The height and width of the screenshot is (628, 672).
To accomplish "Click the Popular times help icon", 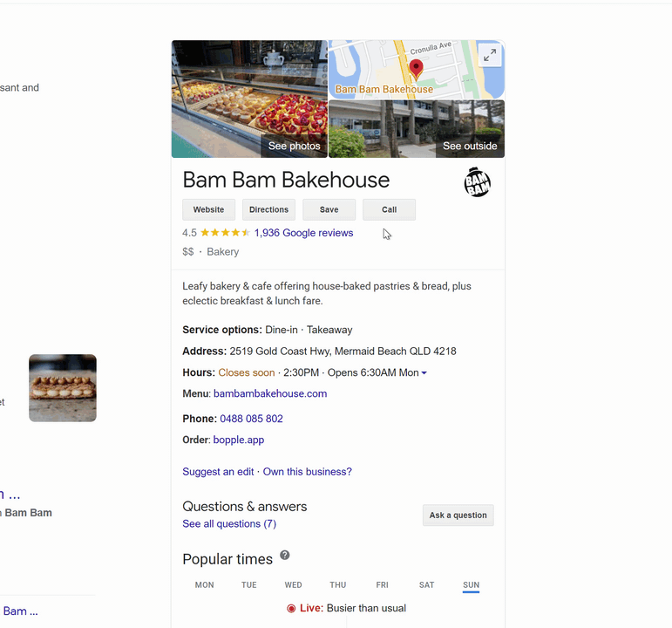I will coord(285,556).
